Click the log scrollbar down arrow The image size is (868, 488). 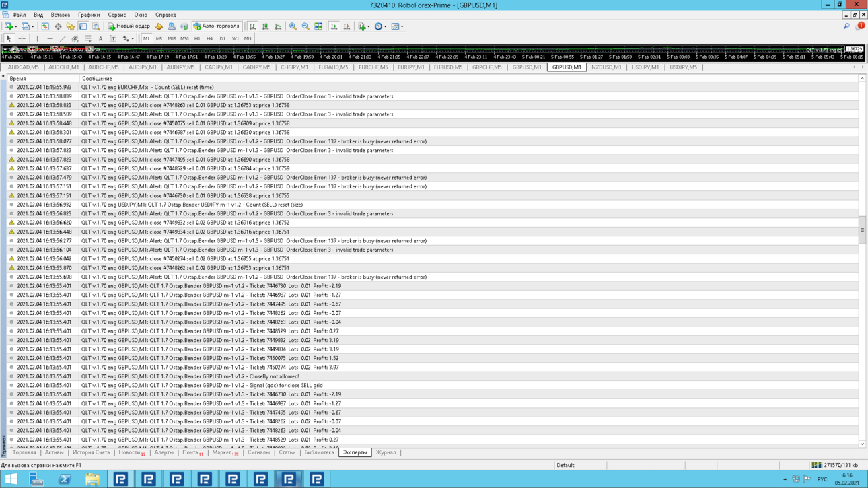click(862, 444)
